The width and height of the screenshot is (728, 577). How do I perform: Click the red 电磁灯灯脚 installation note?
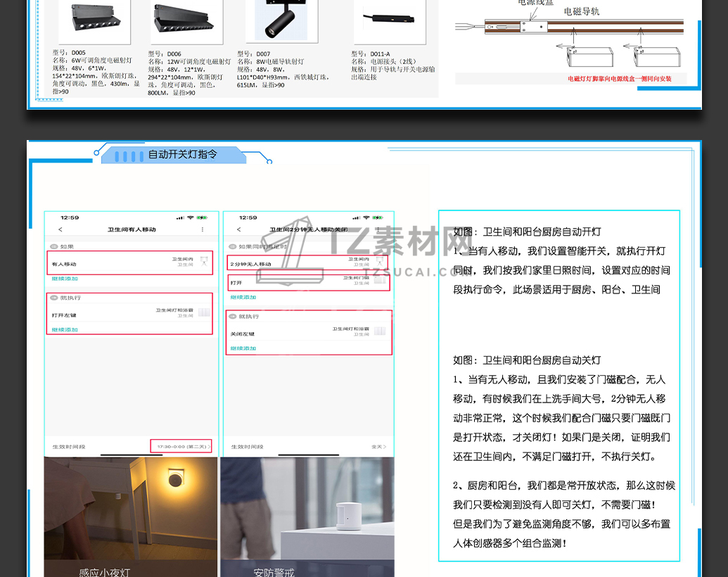point(620,79)
